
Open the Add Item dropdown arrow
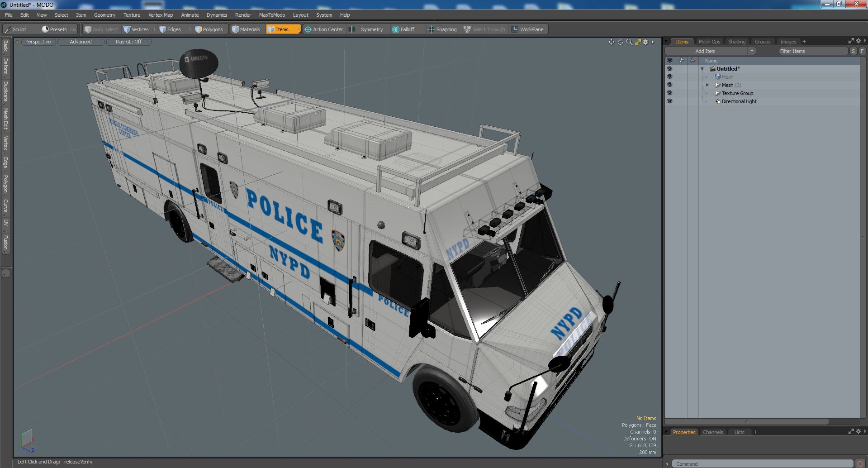pyautogui.click(x=752, y=51)
